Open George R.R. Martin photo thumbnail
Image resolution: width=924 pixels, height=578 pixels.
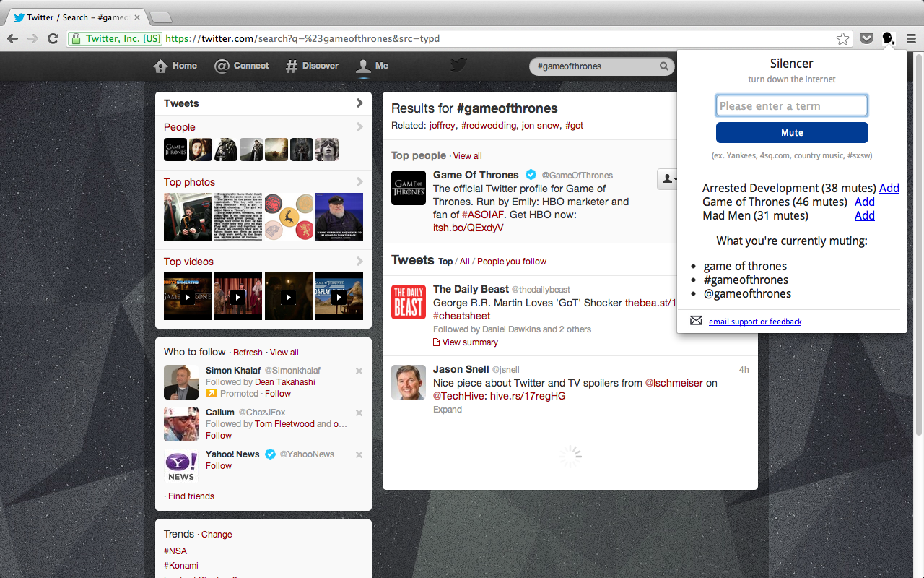339,217
